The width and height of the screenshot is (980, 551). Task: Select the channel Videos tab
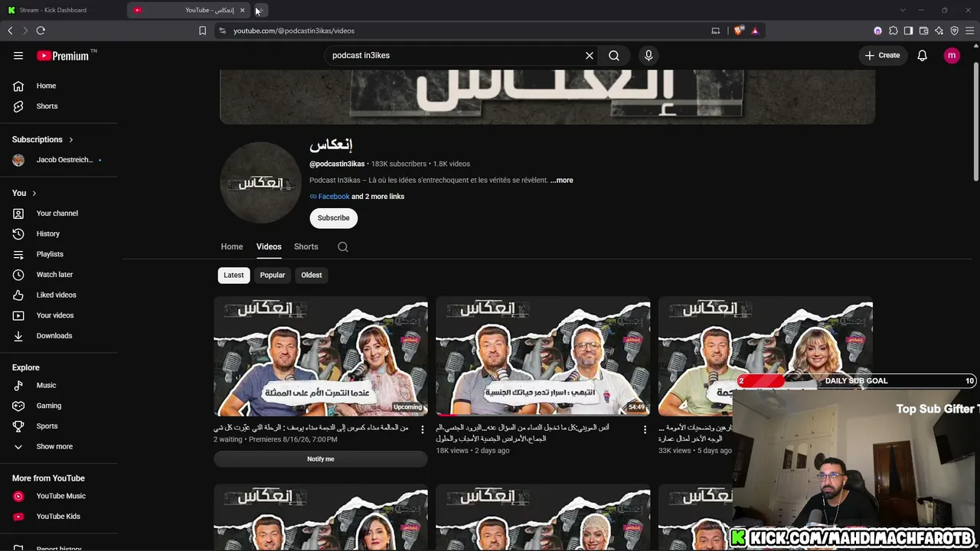269,246
